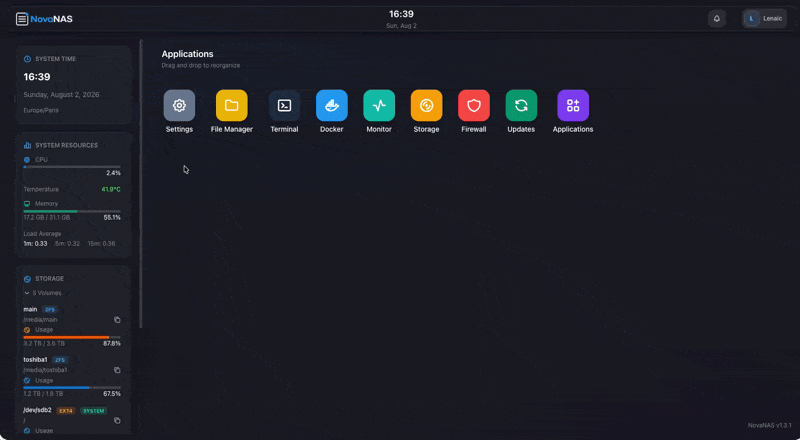Click the Memory usage bar
Viewport: 800px width, 440px height.
pyautogui.click(x=72, y=211)
